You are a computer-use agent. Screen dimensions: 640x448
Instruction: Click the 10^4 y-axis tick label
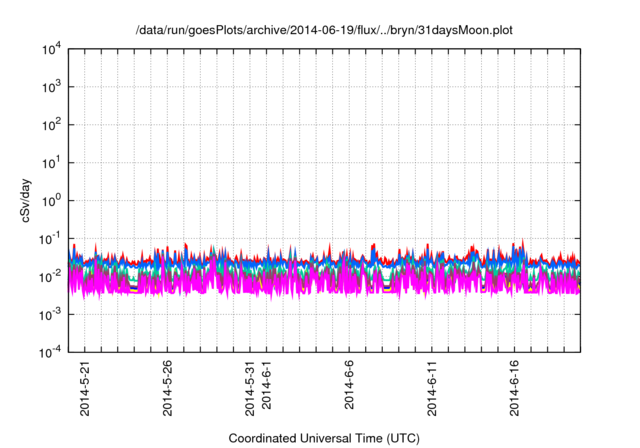click(52, 49)
